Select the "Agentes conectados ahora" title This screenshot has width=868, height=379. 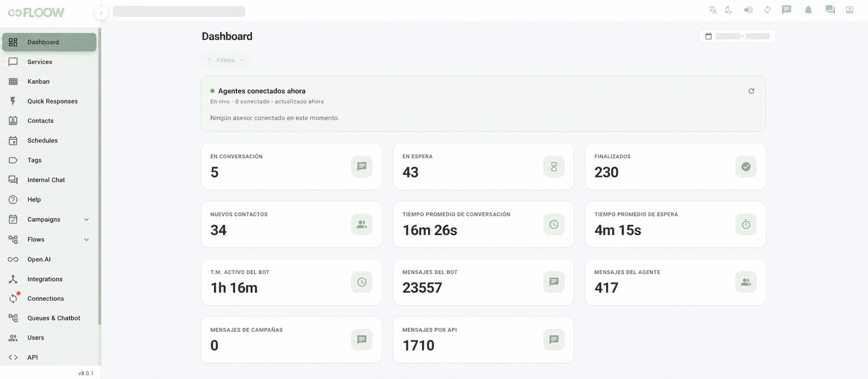click(262, 91)
